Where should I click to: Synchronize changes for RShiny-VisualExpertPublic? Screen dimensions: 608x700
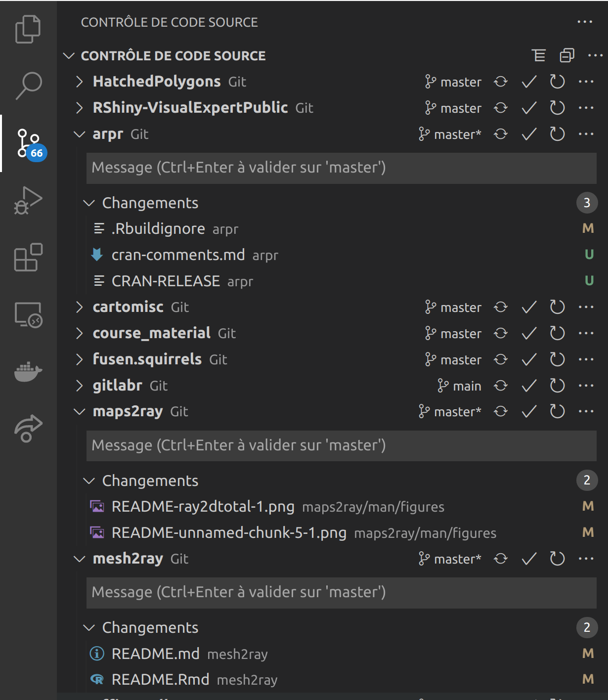(x=501, y=108)
